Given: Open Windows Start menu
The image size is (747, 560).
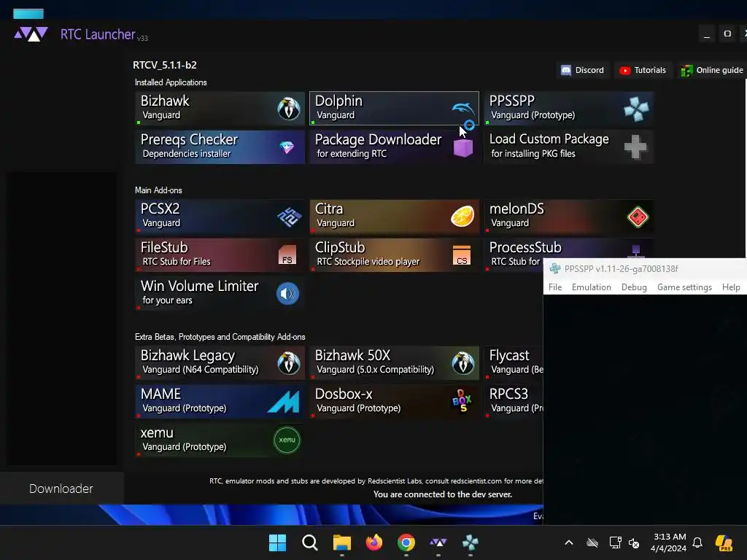Looking at the screenshot, I should pos(277,542).
